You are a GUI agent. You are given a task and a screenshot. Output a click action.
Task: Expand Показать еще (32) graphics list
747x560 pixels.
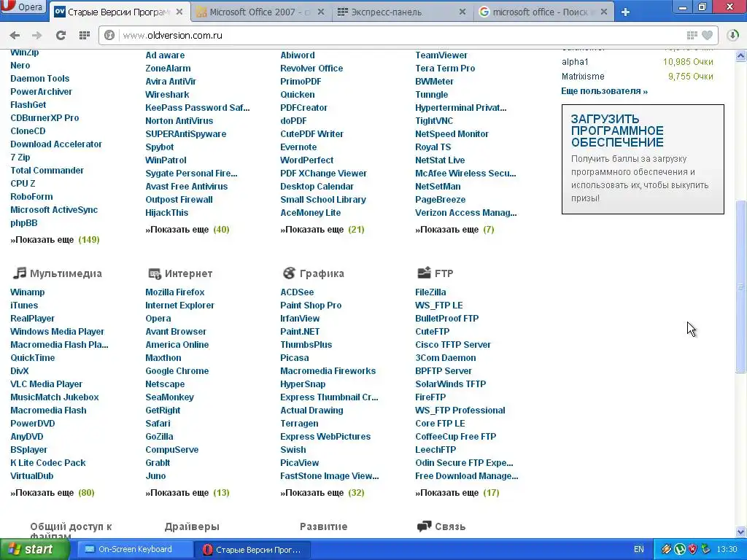tap(322, 493)
